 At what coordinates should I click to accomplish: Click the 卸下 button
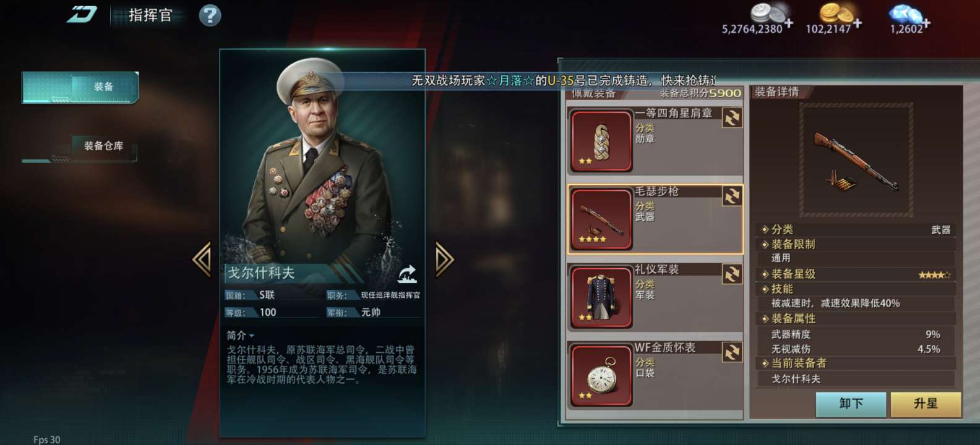851,404
